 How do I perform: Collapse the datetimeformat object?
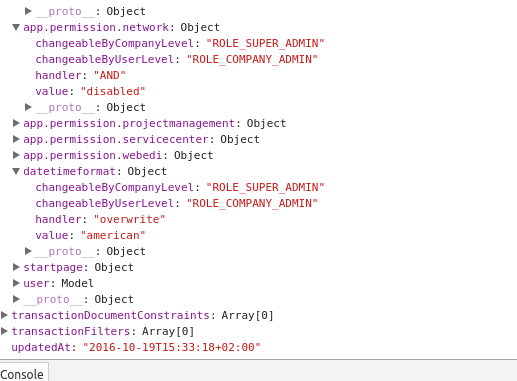pyautogui.click(x=16, y=171)
